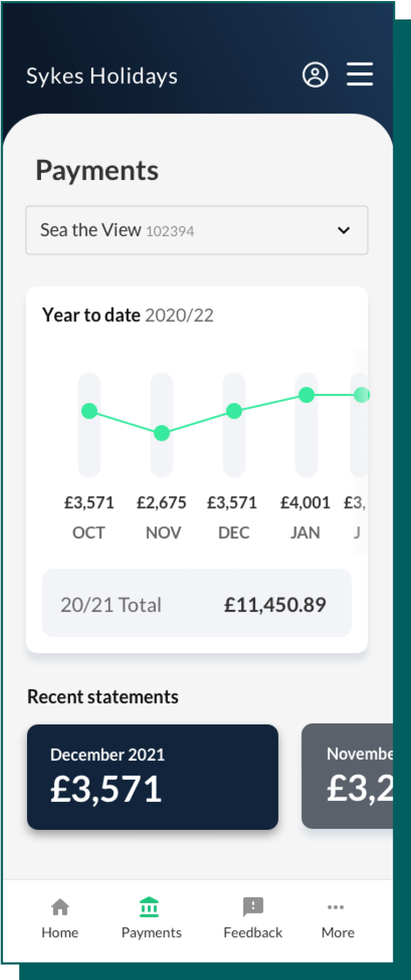Click the partially visible chart column at right
Screen dimensions: 411x980
[x=360, y=425]
